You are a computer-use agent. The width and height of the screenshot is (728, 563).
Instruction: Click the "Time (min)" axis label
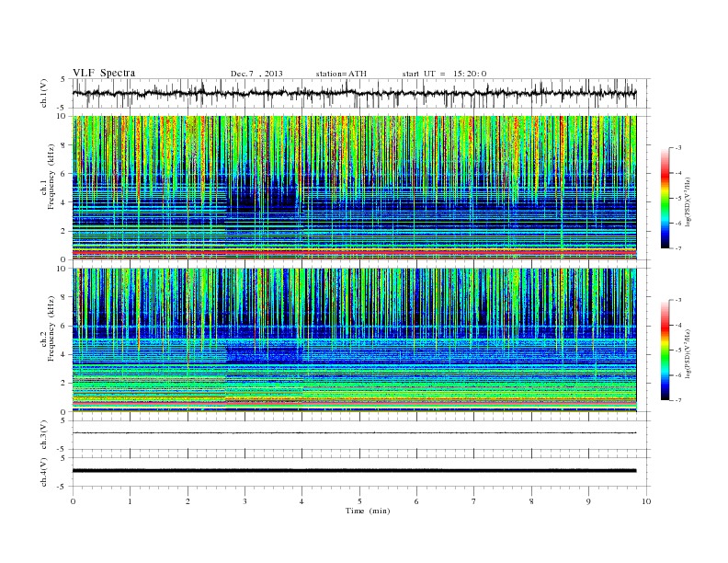point(368,511)
